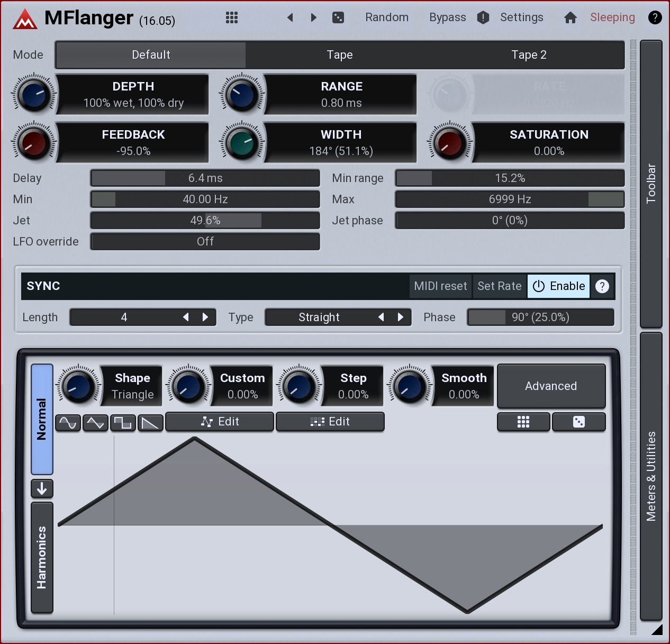Select sawtooth wave shape preset

(x=150, y=423)
